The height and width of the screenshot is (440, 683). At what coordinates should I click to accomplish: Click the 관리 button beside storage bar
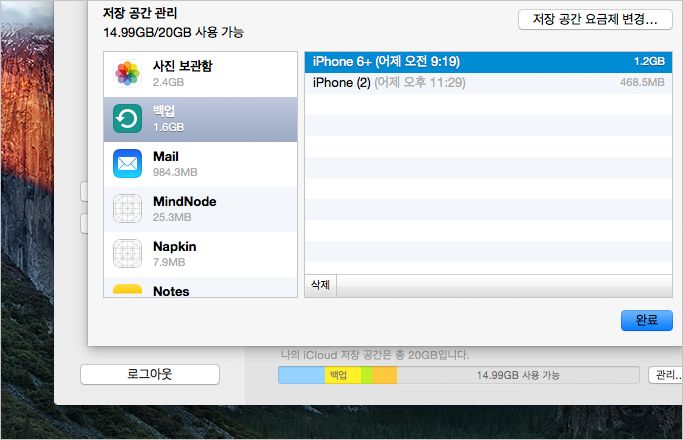tap(666, 375)
